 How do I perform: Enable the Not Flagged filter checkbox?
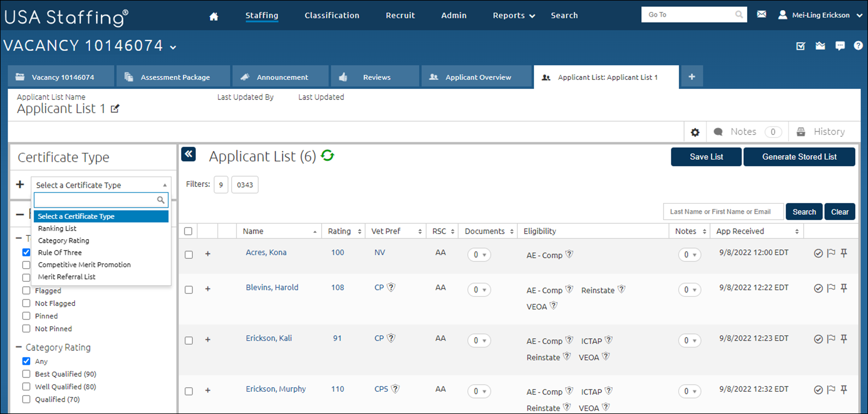(26, 303)
